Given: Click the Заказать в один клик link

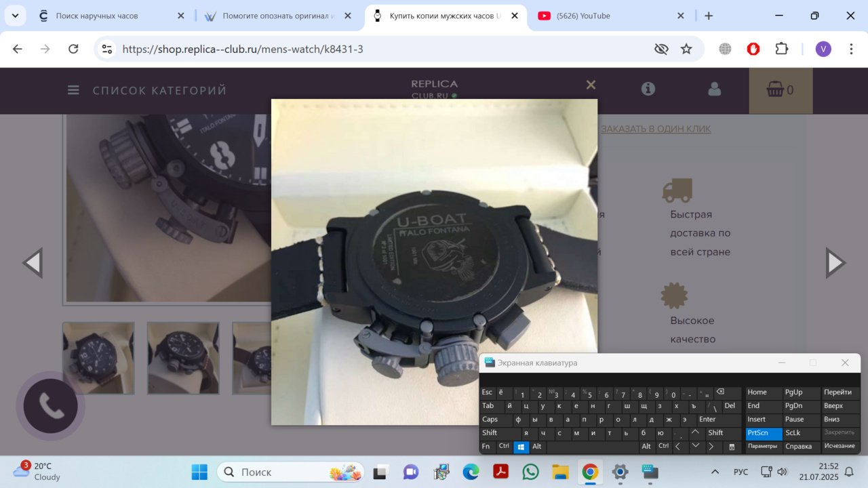Looking at the screenshot, I should click(656, 129).
